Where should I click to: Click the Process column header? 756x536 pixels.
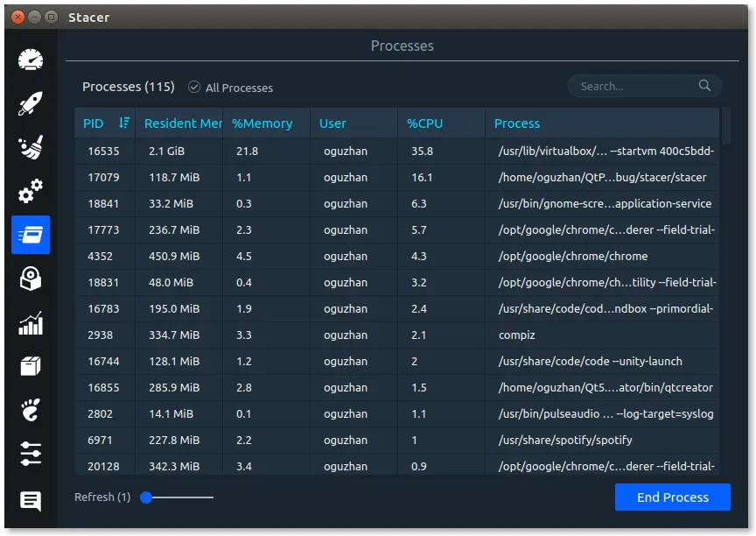click(x=517, y=123)
